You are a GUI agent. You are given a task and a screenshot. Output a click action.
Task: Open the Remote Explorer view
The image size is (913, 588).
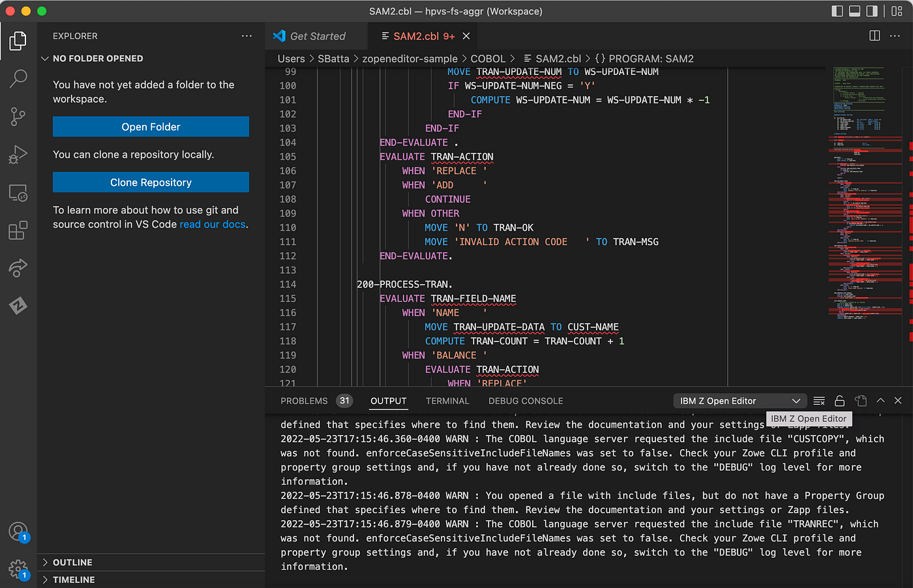(18, 192)
